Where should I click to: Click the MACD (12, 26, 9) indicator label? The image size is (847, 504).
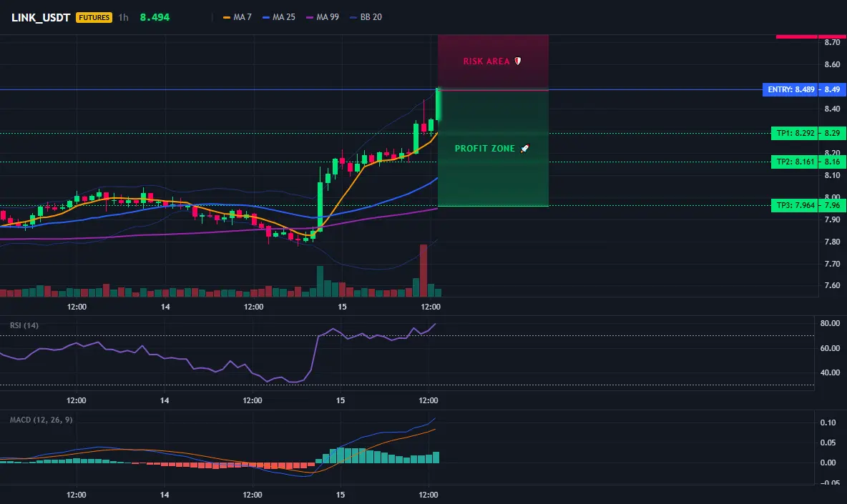click(x=41, y=420)
